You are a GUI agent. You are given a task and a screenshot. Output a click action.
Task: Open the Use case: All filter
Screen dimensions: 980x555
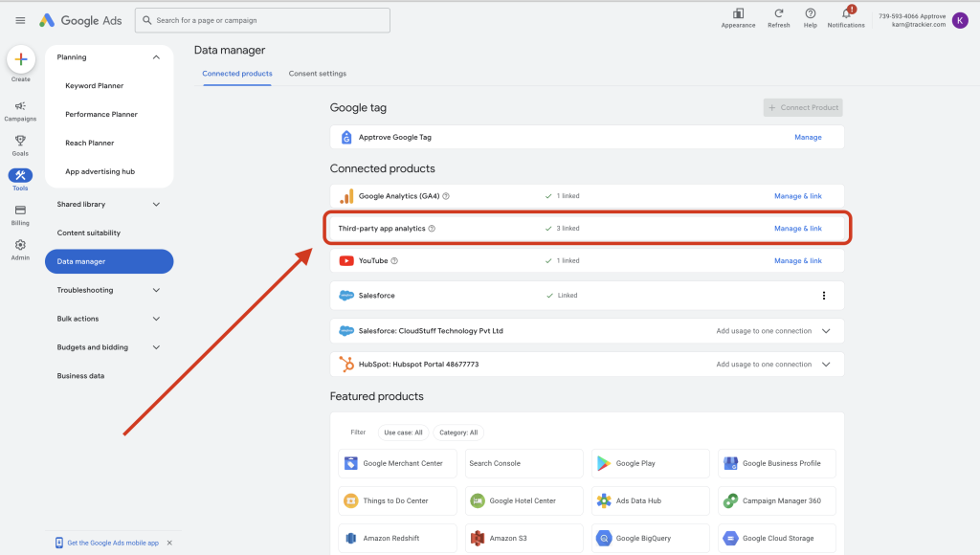(x=403, y=433)
